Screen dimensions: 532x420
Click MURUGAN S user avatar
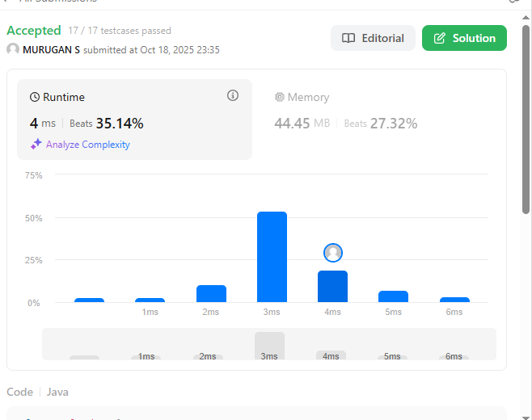pos(13,49)
